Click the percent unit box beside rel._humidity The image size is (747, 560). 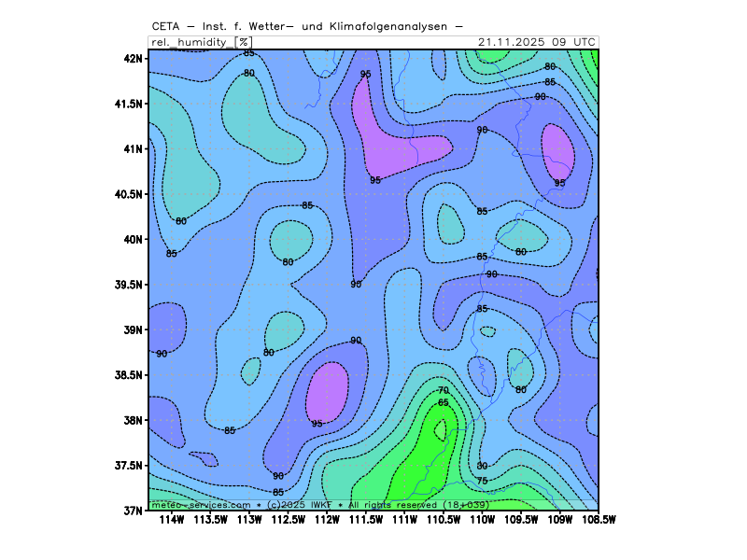243,42
